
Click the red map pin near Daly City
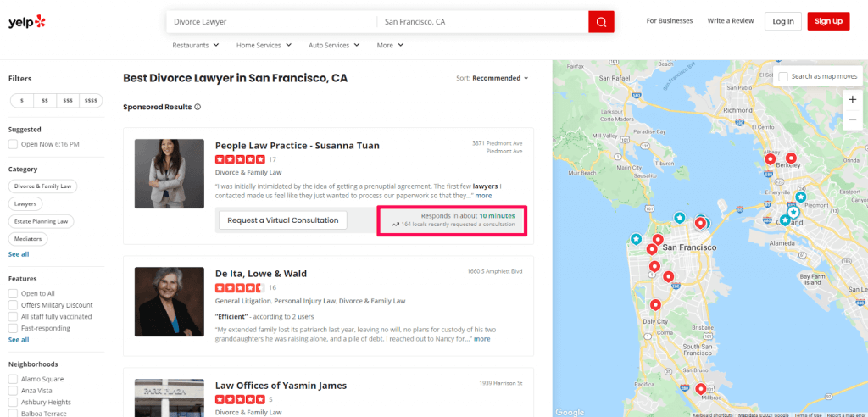tap(655, 304)
